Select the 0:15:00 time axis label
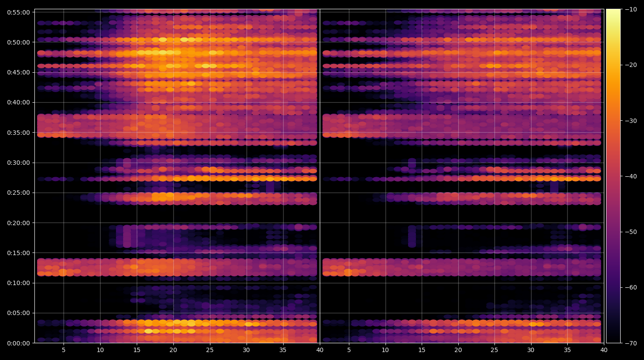The width and height of the screenshot is (644, 360). pos(19,253)
